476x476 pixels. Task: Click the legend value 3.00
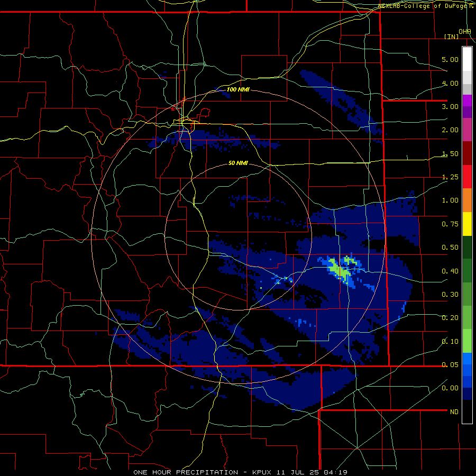coord(450,106)
